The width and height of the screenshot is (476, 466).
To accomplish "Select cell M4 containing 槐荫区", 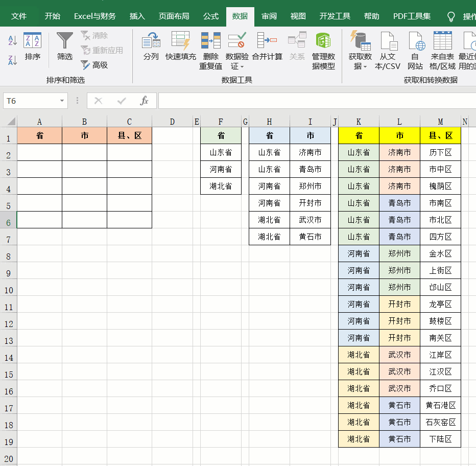I will point(440,186).
